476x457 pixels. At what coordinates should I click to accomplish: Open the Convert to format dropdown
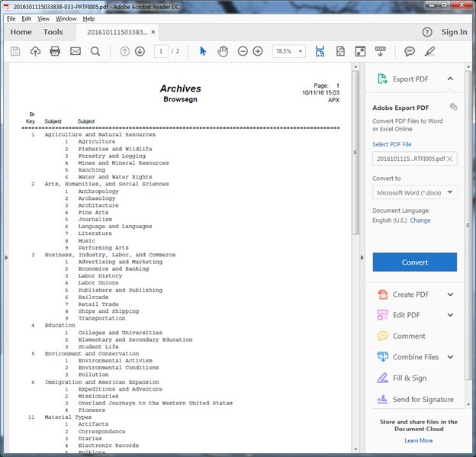pyautogui.click(x=415, y=192)
